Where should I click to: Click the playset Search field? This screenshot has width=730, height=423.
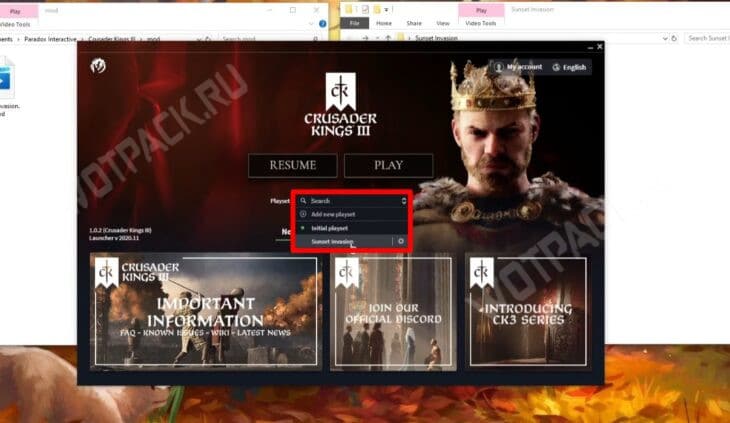[x=353, y=201]
